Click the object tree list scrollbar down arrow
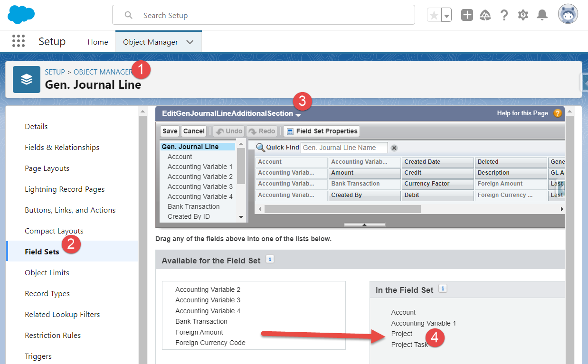The height and width of the screenshot is (364, 588). click(241, 217)
